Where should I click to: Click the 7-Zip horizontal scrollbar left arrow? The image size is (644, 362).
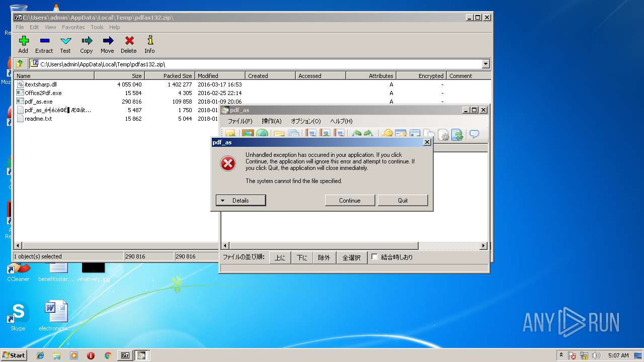(x=19, y=246)
